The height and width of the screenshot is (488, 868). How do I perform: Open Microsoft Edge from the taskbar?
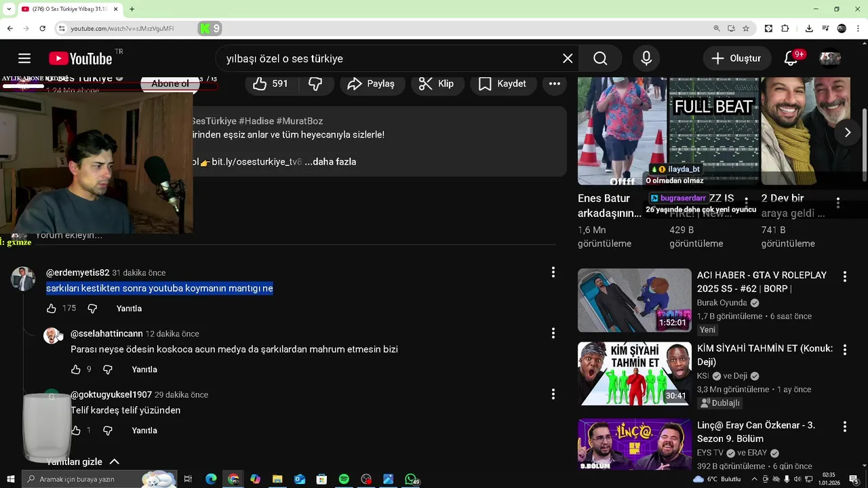pos(211,479)
